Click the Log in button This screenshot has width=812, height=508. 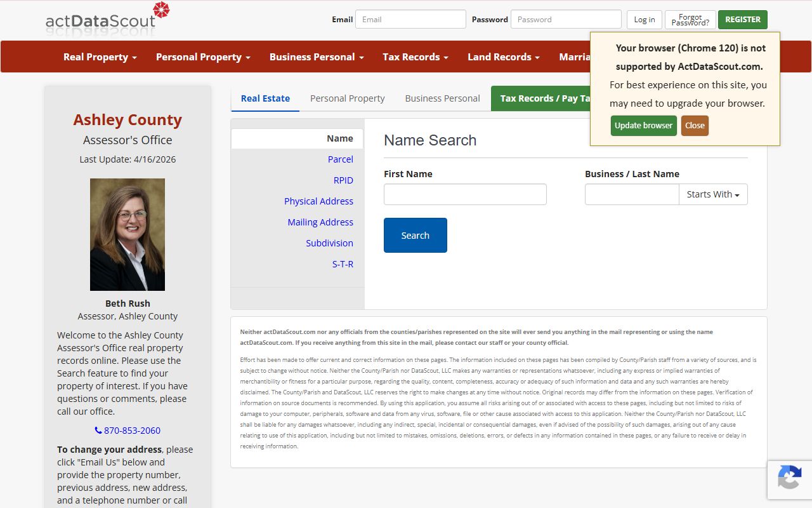point(645,19)
